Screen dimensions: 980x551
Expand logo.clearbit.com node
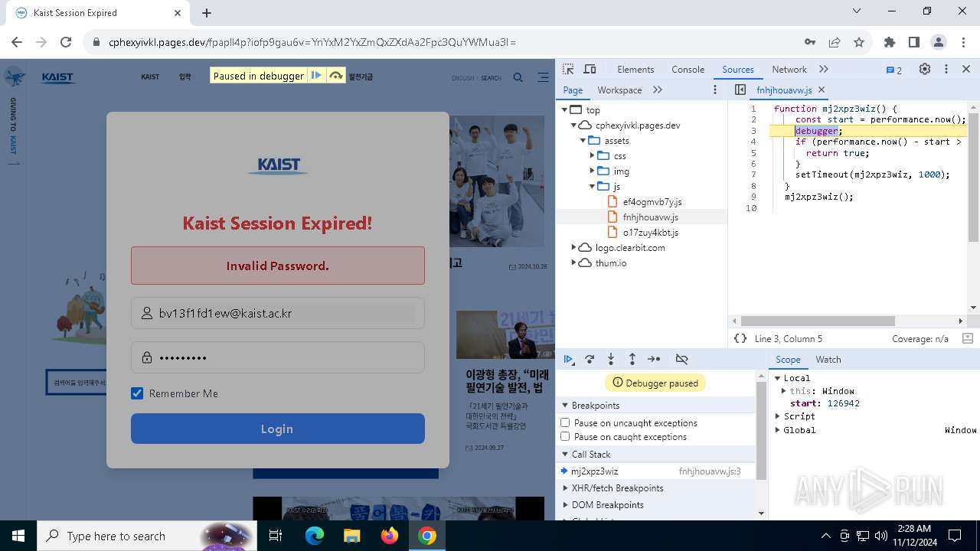click(574, 247)
